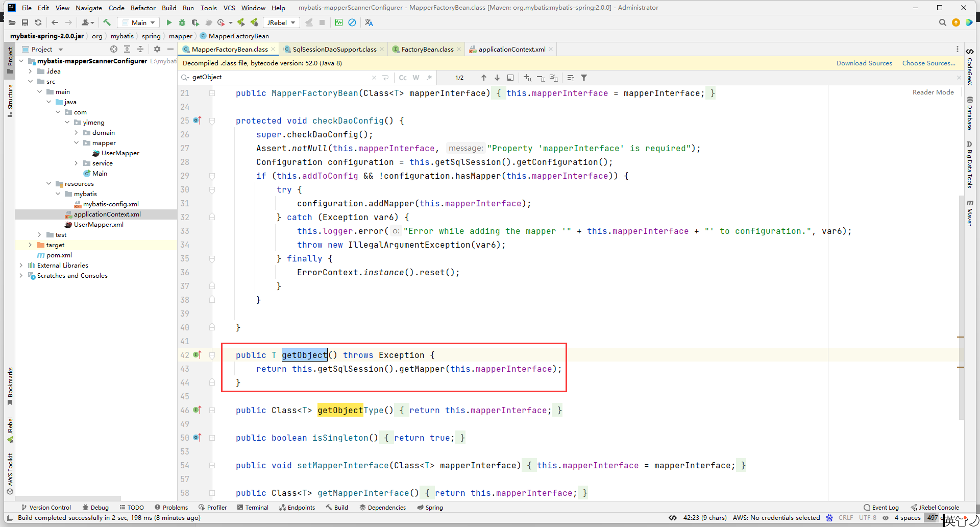
Task: Click the green monitor chart toolbar icon
Action: (x=339, y=22)
